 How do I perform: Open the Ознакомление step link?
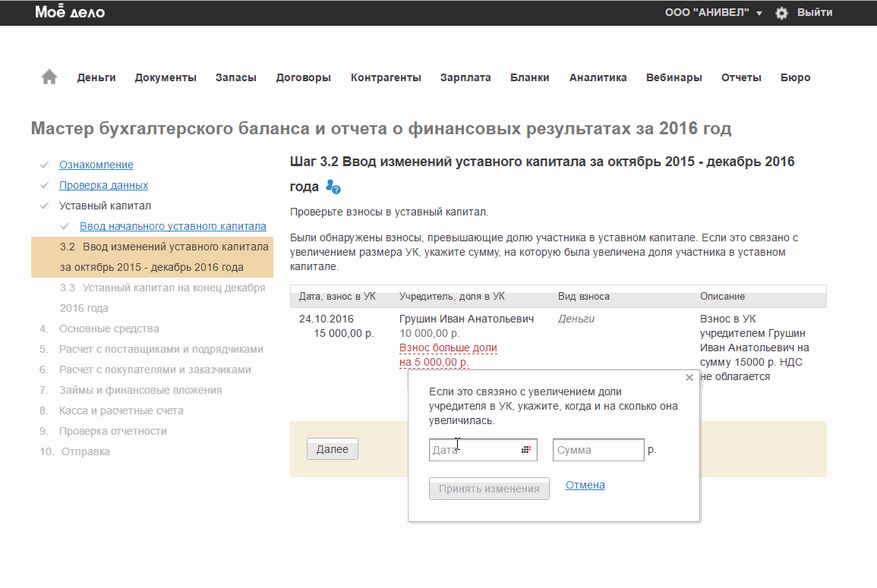pos(96,165)
